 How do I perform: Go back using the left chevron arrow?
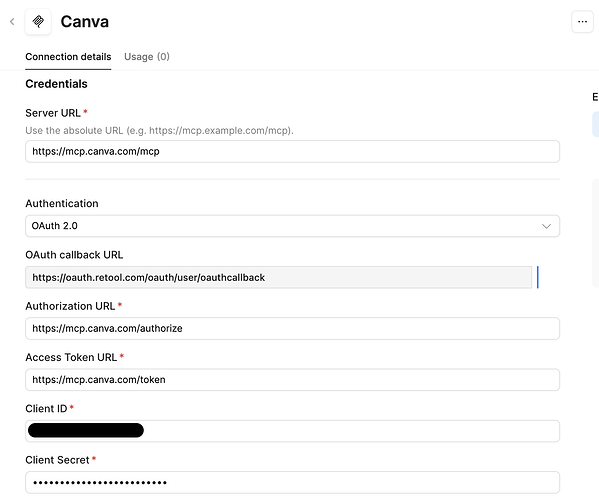click(12, 21)
